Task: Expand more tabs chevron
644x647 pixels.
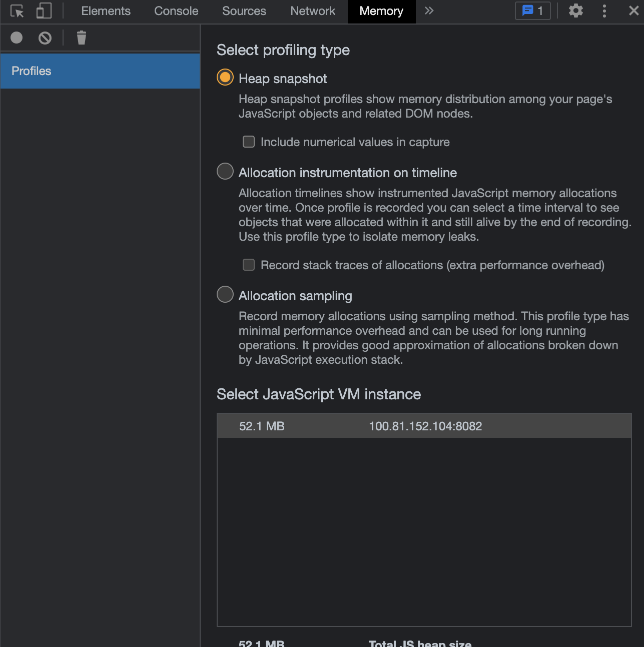Action: coord(429,11)
